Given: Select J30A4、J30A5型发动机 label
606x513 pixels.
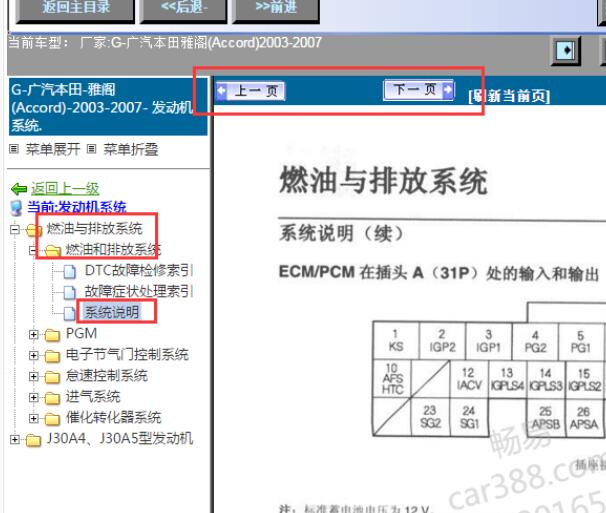Looking at the screenshot, I should point(120,438).
